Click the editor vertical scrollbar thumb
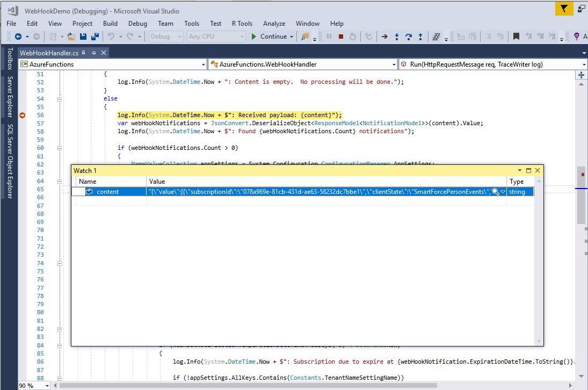 click(581, 195)
